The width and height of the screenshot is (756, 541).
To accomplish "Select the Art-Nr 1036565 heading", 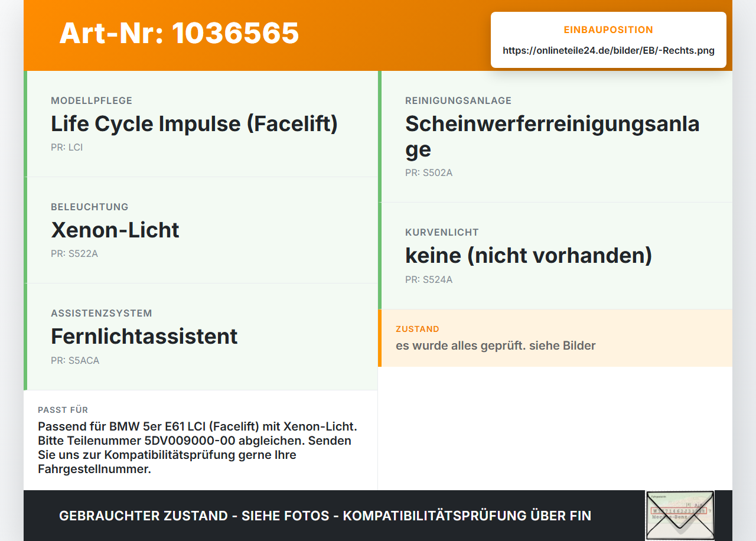I will (179, 33).
